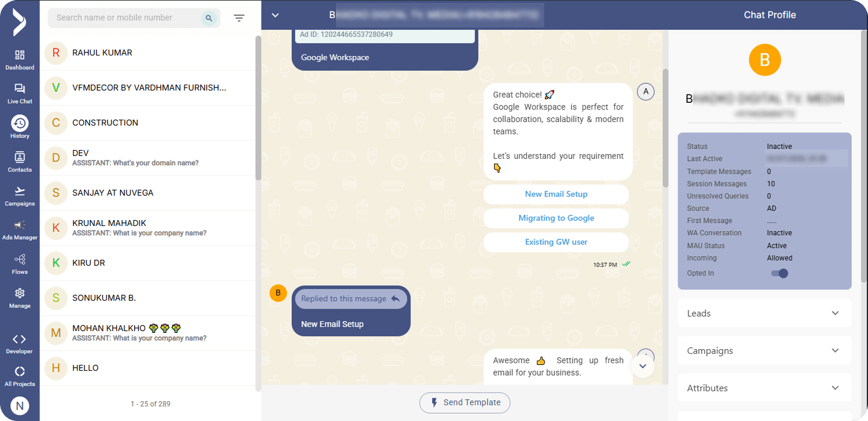Click the A agent avatar in chat

click(x=646, y=92)
